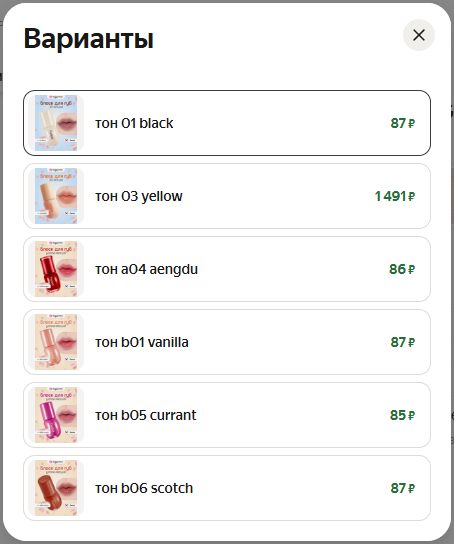Click the b01 vanilla gloss thumbnail
The width and height of the screenshot is (454, 544).
pos(56,342)
